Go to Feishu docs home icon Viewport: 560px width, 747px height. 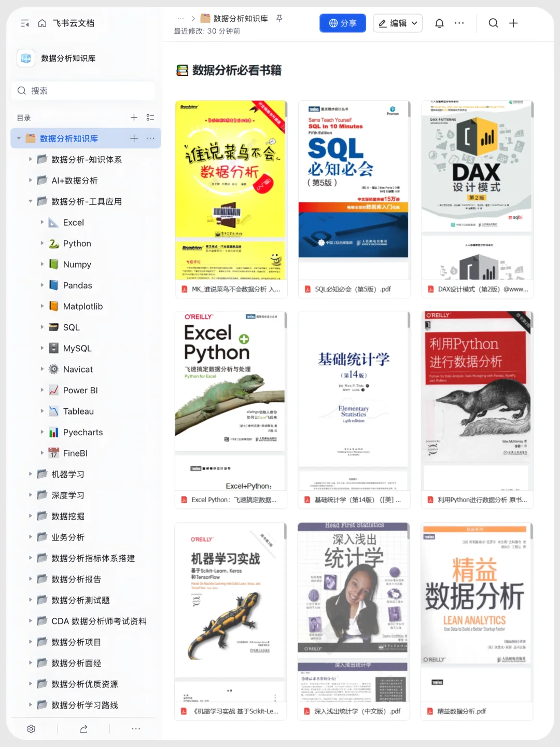click(42, 23)
